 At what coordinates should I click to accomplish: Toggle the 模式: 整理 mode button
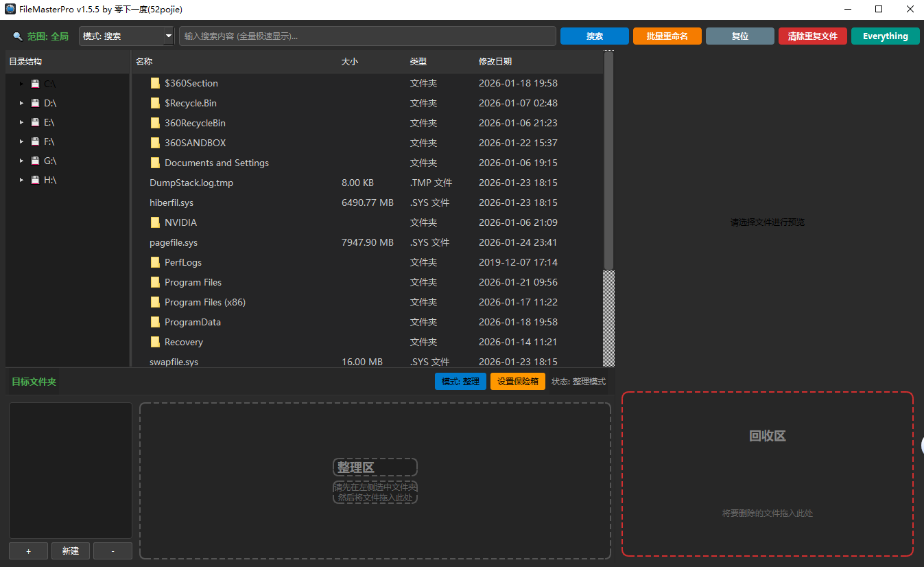coord(460,382)
